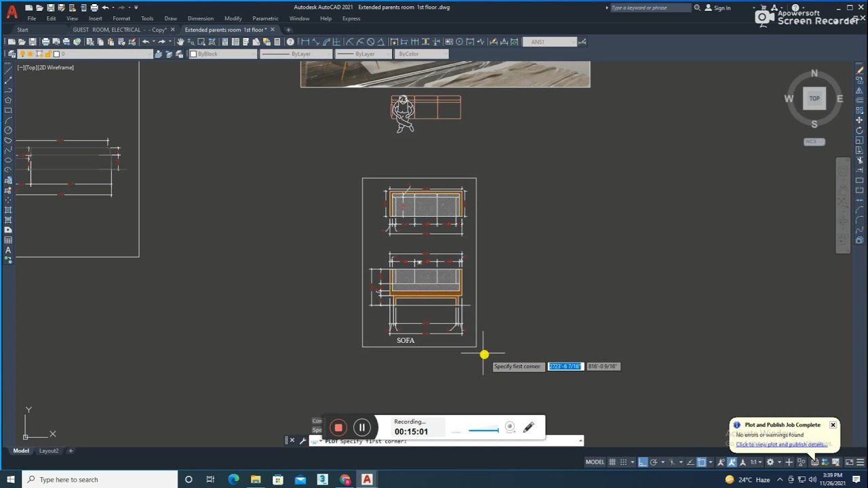The height and width of the screenshot is (488, 868).
Task: Click the MODEL space button in status bar
Action: point(595,462)
